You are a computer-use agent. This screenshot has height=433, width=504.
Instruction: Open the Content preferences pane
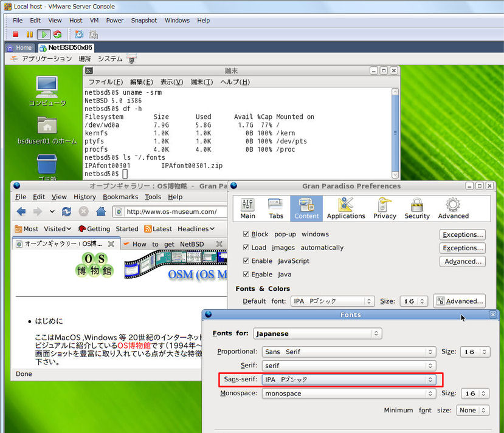306,208
